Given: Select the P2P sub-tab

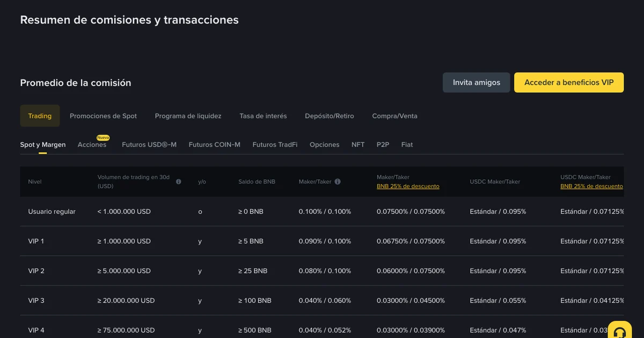Looking at the screenshot, I should [383, 145].
